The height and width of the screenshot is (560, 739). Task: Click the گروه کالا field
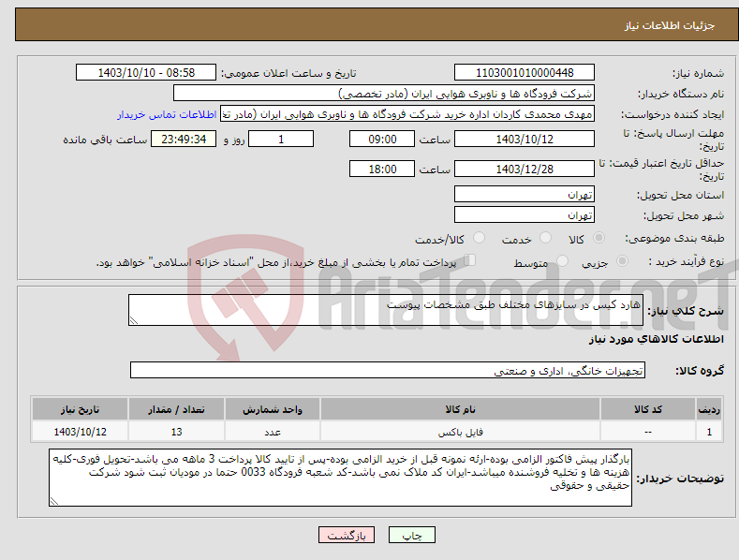388,371
